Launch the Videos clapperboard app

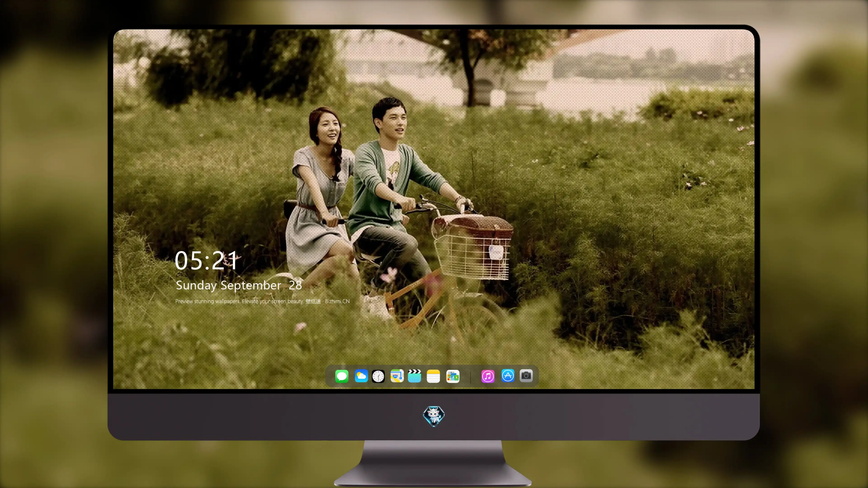(415, 376)
